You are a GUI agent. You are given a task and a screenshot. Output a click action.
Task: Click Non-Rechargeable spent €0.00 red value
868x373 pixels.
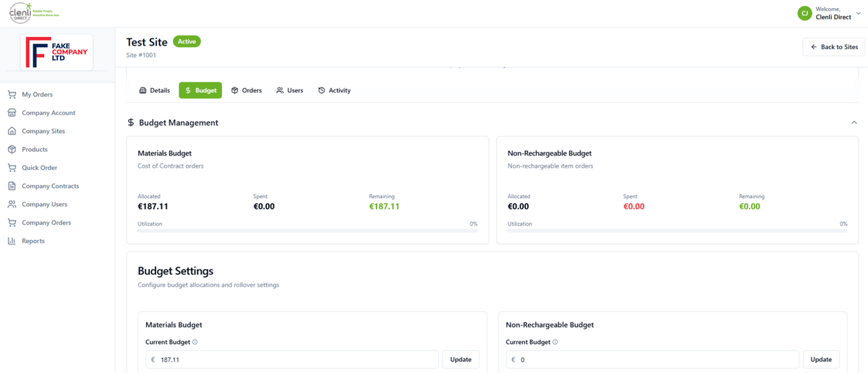[634, 207]
